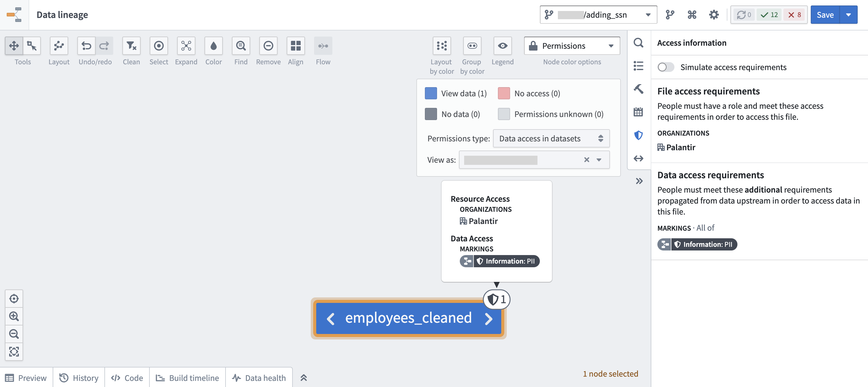The height and width of the screenshot is (387, 868).
Task: Click the Expand nodes icon
Action: coord(186,45)
